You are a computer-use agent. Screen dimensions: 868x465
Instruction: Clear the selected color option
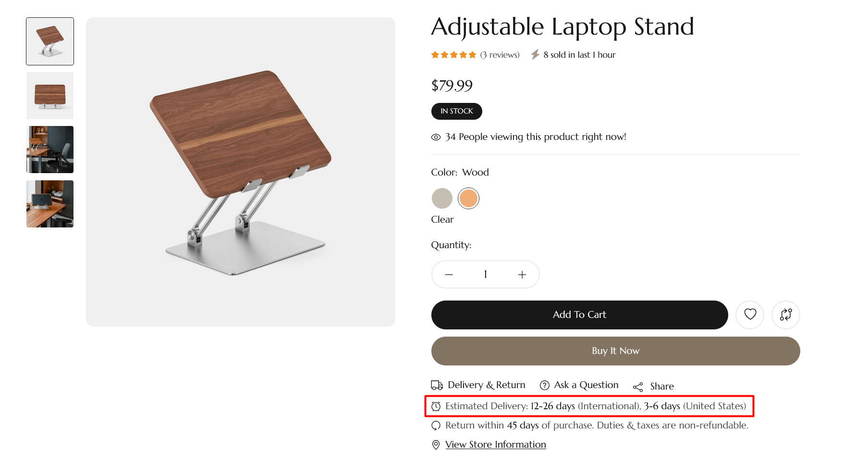(x=442, y=219)
